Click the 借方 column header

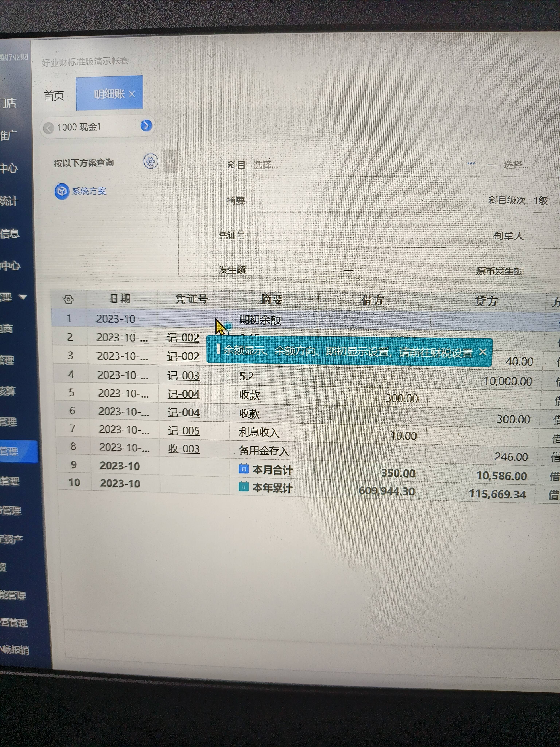373,300
